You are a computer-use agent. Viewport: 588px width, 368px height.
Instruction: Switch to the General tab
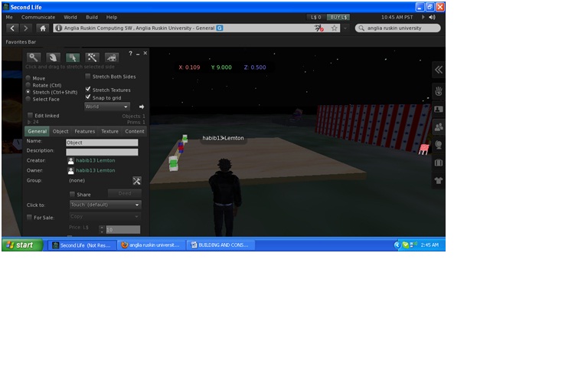click(37, 131)
